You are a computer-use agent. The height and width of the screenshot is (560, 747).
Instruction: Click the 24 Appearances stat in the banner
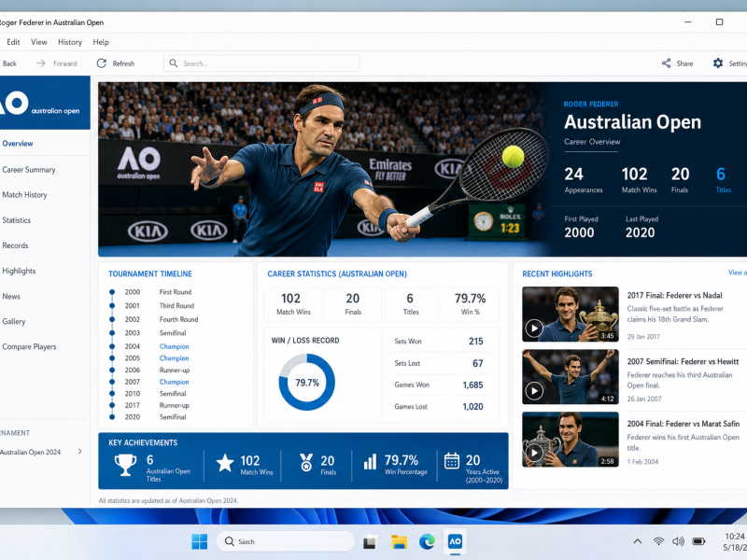tap(583, 179)
